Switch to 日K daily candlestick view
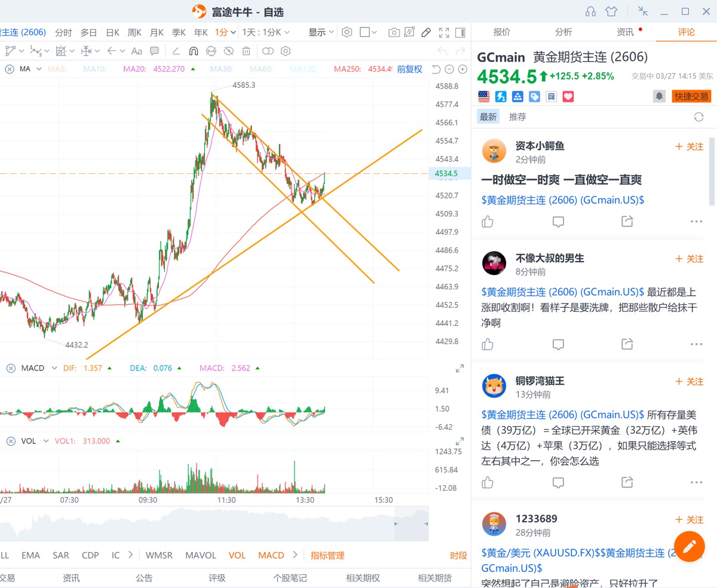The height and width of the screenshot is (588, 717). point(112,32)
